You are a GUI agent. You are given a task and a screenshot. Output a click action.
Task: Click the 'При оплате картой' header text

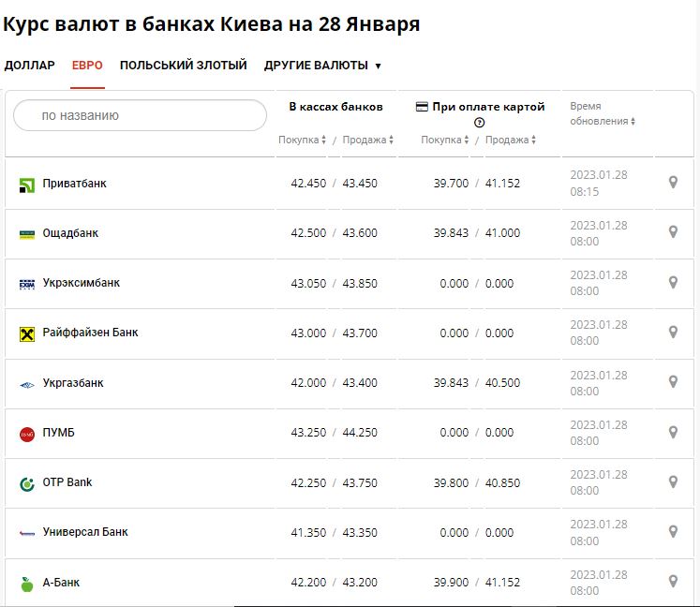[488, 107]
